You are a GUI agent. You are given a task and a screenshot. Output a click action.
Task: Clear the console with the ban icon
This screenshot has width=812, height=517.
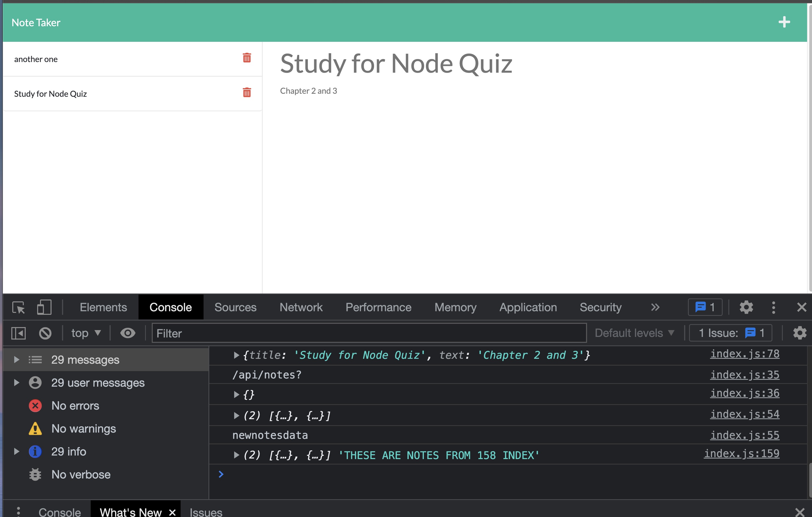[45, 333]
